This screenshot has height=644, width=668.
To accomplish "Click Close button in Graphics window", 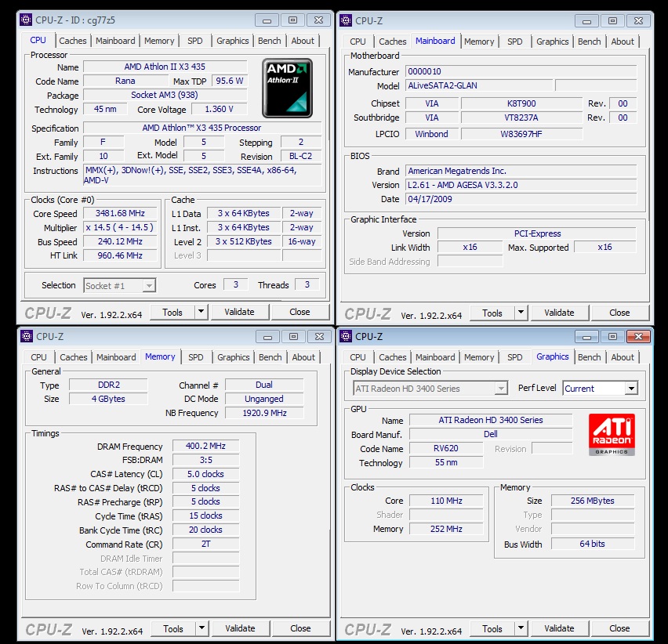I will click(x=619, y=628).
